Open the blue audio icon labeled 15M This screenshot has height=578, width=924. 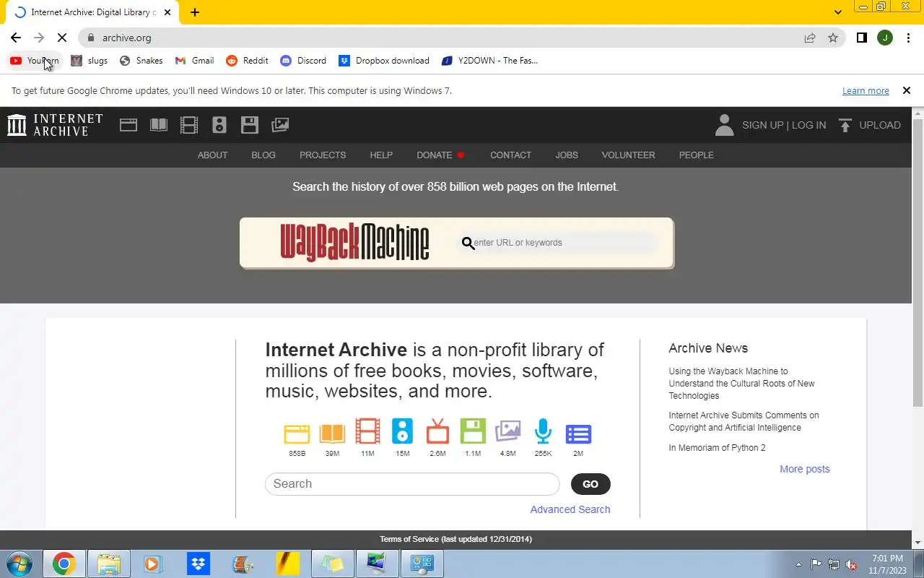coord(402,431)
